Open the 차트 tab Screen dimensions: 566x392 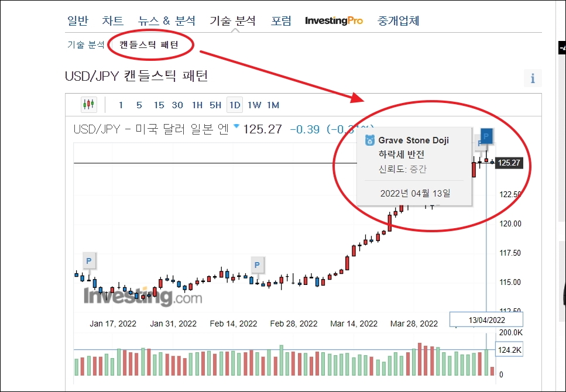click(112, 20)
